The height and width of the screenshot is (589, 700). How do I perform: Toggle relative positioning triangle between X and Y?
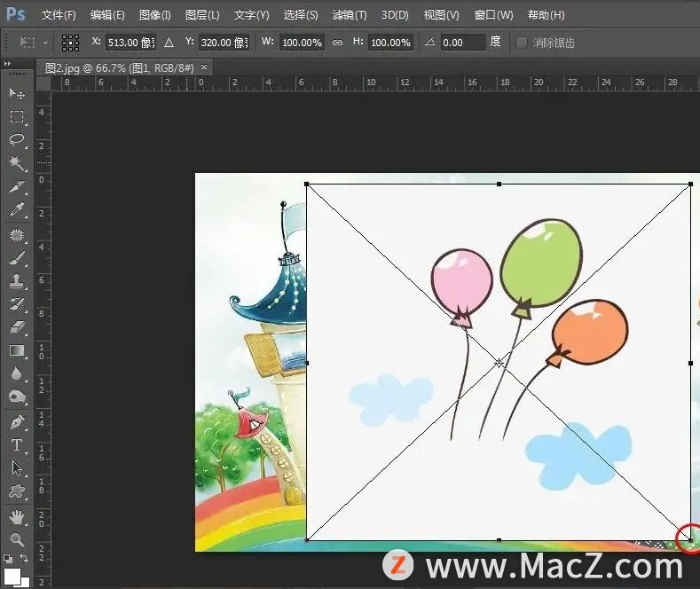pos(169,43)
